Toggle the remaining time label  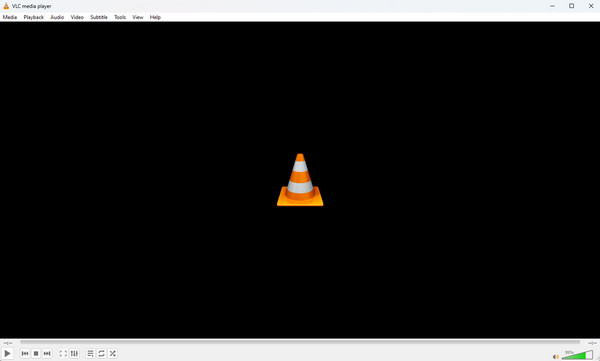coord(592,343)
